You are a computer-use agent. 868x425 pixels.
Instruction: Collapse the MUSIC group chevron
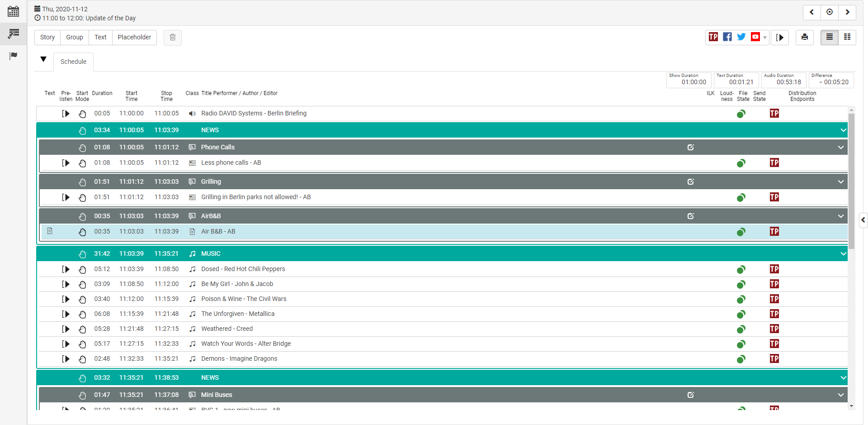843,254
